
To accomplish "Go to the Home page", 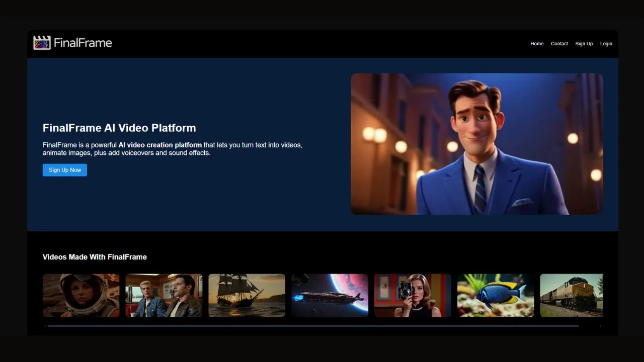I will pyautogui.click(x=537, y=44).
